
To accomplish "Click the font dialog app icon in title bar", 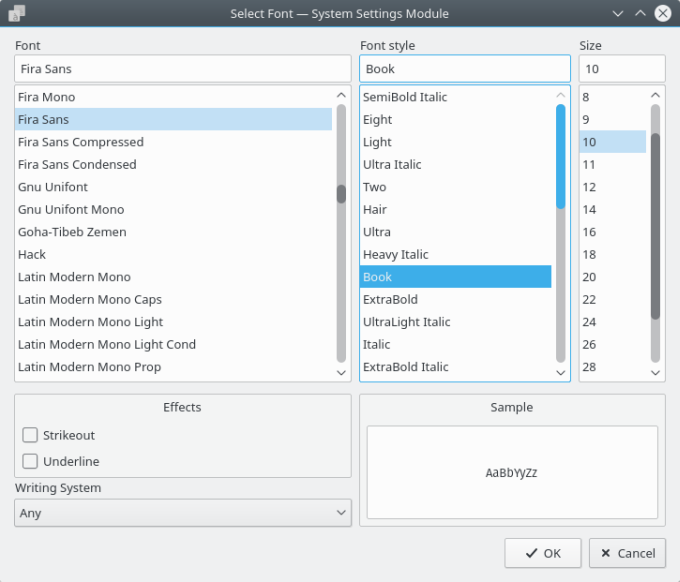I will 16,13.
